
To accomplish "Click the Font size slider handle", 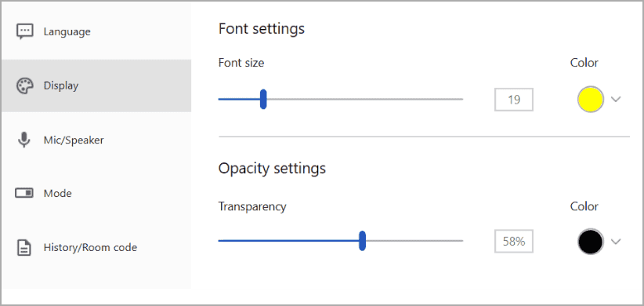I will [263, 99].
